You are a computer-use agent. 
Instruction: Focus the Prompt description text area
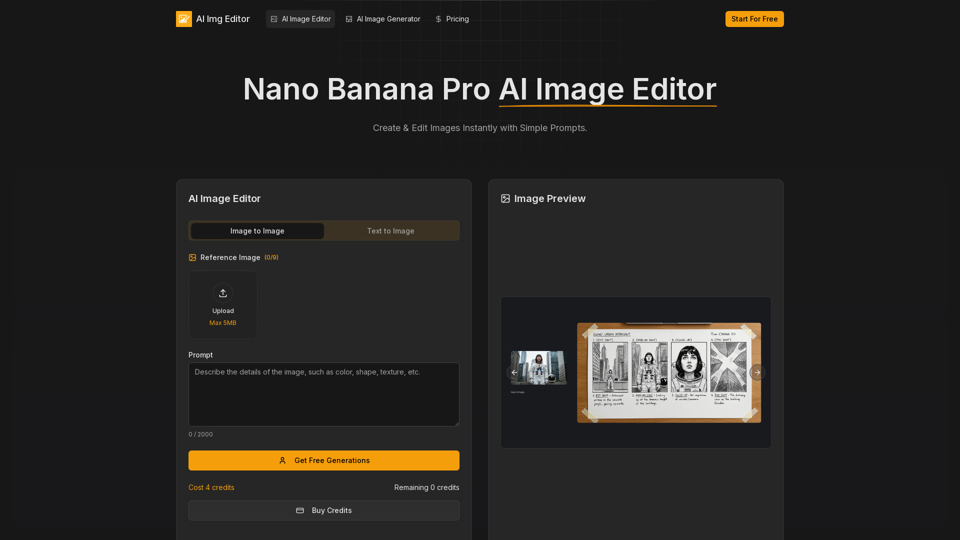tap(324, 394)
